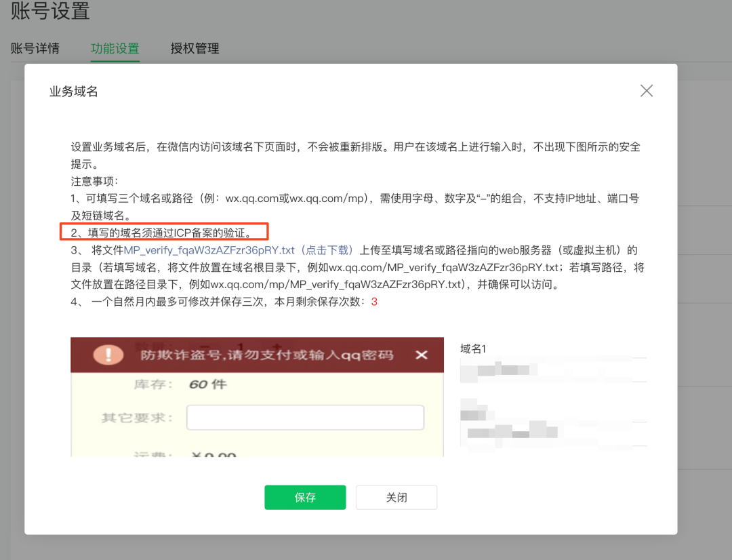Click the 关闭 button
The width and height of the screenshot is (732, 560).
pos(396,497)
